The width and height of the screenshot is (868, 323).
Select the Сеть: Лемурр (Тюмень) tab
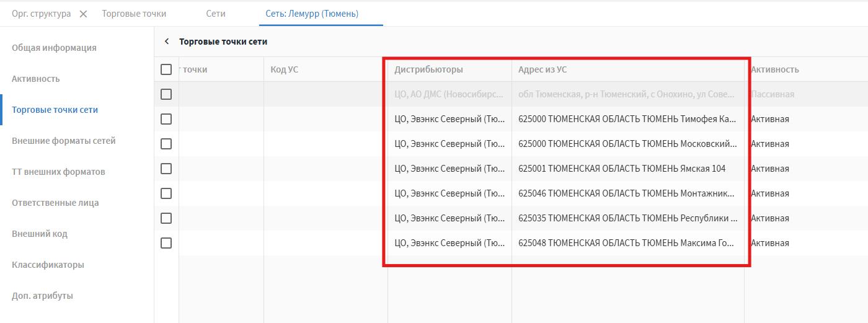point(312,14)
